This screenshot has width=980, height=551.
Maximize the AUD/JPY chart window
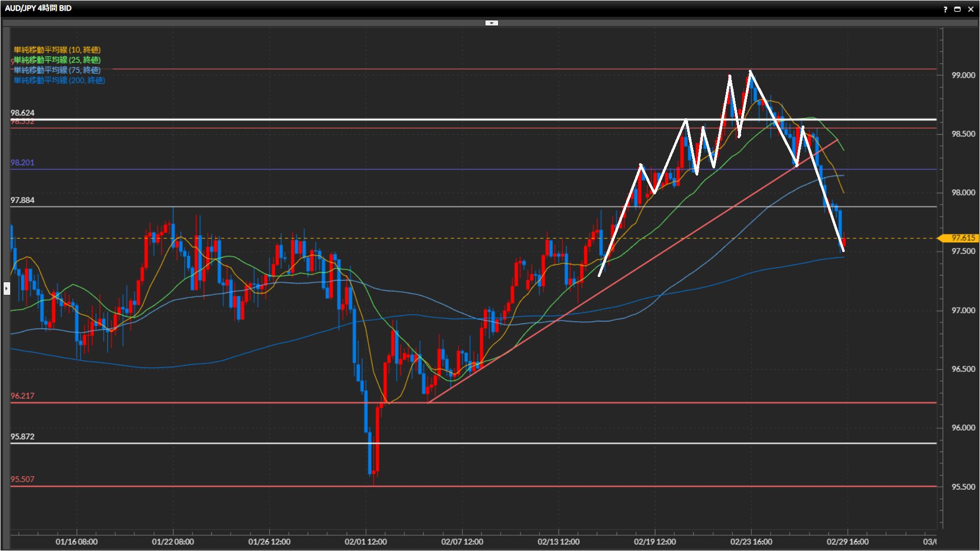point(958,9)
